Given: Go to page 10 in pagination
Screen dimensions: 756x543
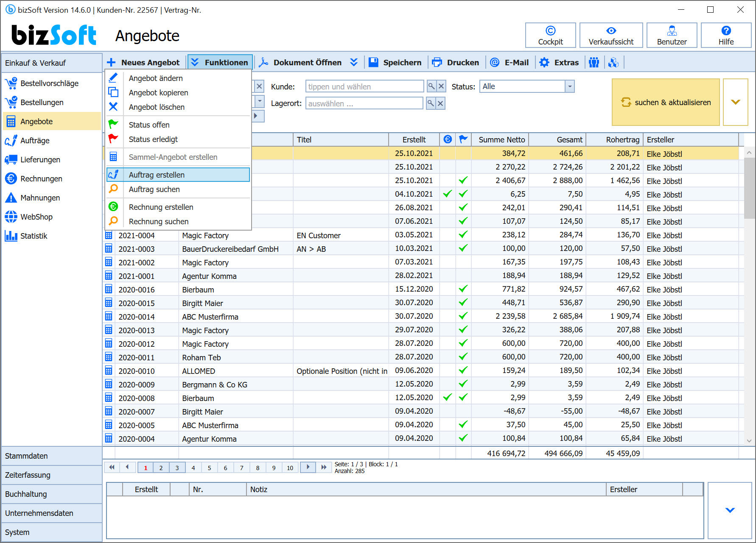Looking at the screenshot, I should 290,468.
